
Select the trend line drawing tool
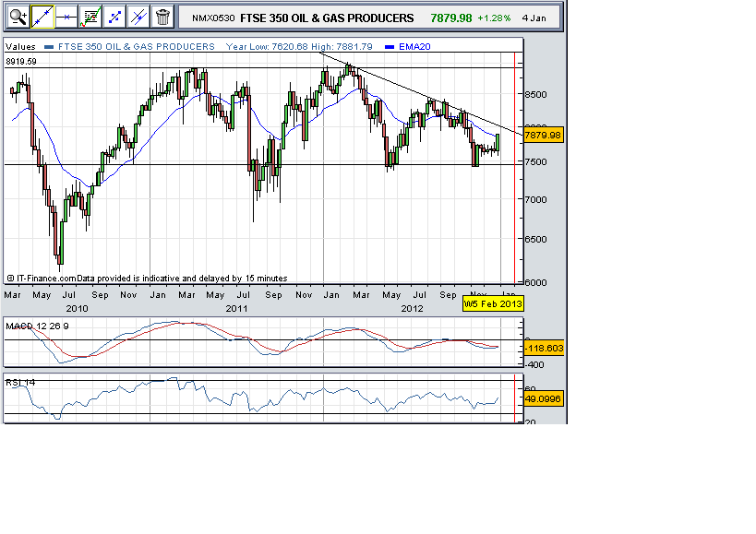tap(42, 16)
